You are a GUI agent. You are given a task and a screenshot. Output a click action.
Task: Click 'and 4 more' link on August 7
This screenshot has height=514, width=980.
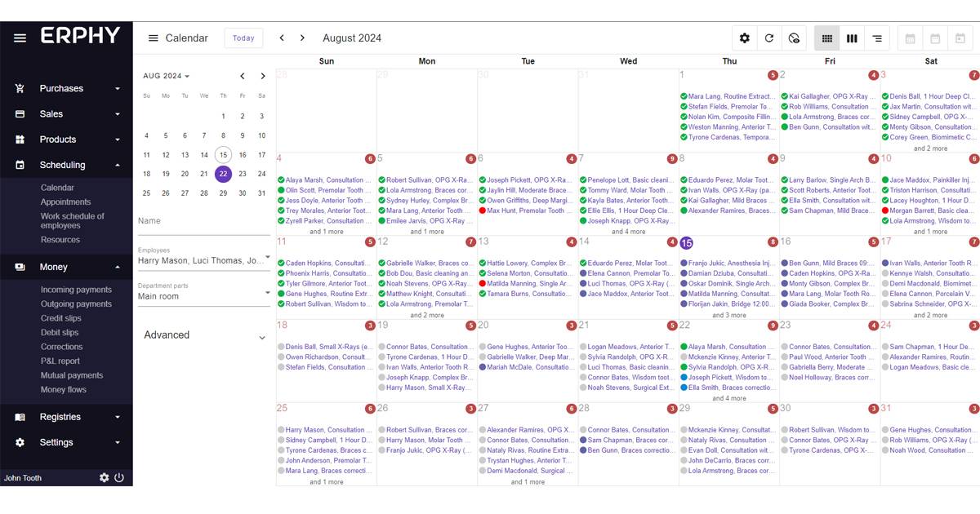coord(628,232)
